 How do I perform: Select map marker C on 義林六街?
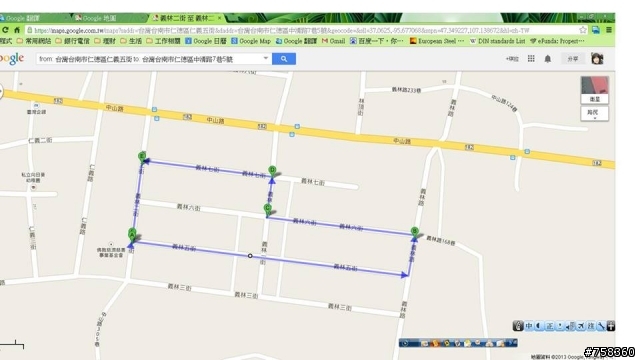click(x=268, y=209)
